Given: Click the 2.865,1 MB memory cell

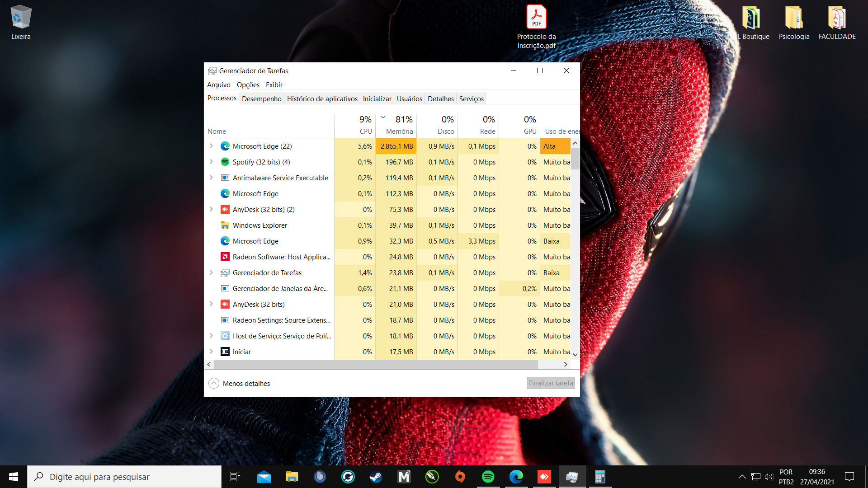Looking at the screenshot, I should [396, 146].
